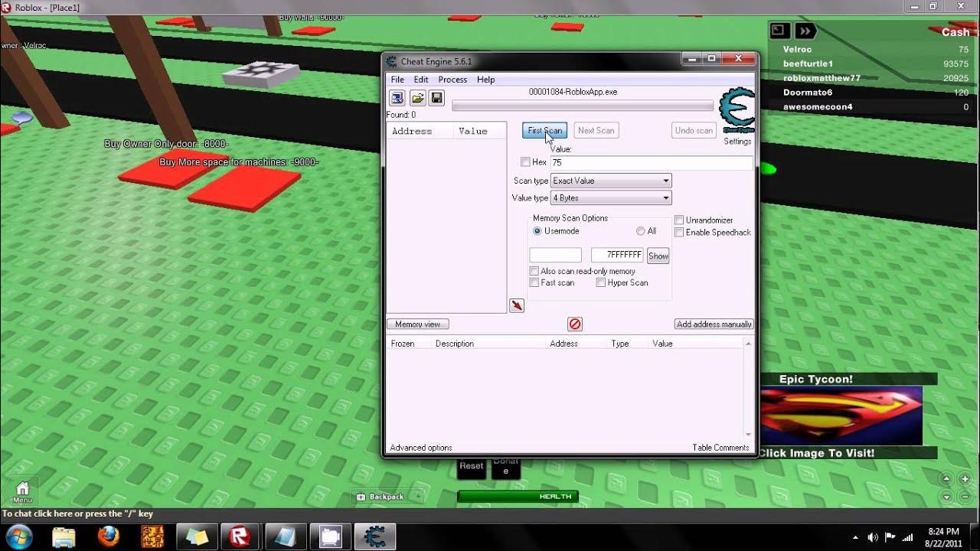The image size is (980, 551).
Task: Select the Usermode radio button
Action: click(x=537, y=231)
